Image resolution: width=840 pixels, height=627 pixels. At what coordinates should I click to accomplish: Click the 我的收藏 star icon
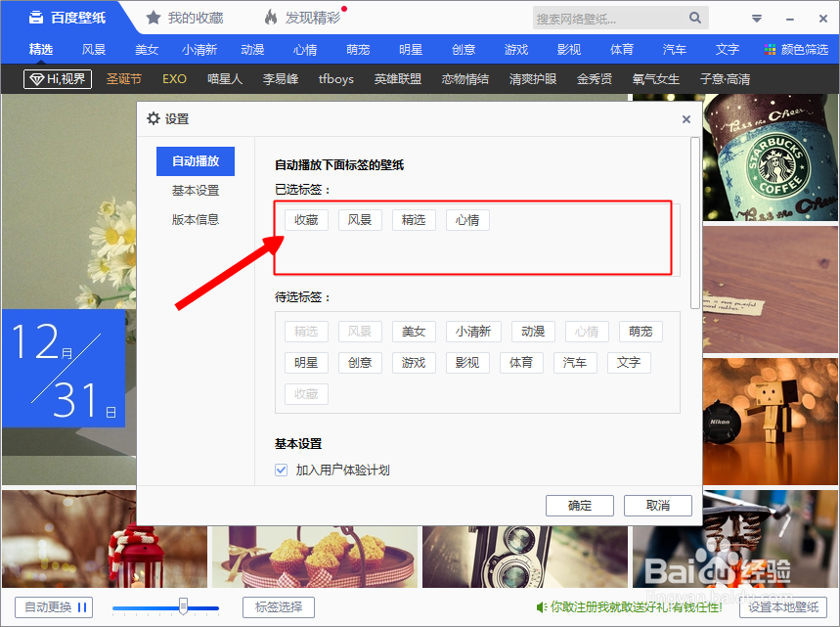153,17
